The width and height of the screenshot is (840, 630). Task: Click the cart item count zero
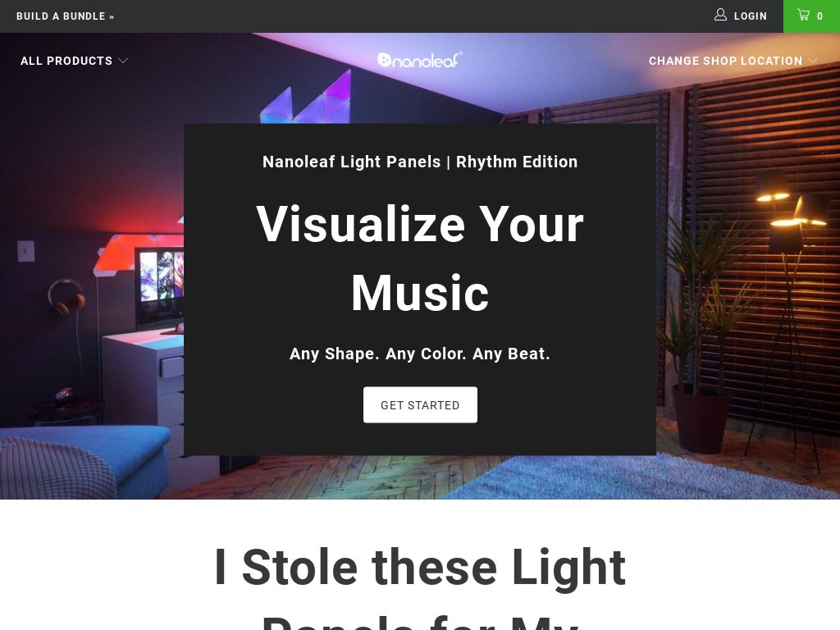tap(819, 16)
